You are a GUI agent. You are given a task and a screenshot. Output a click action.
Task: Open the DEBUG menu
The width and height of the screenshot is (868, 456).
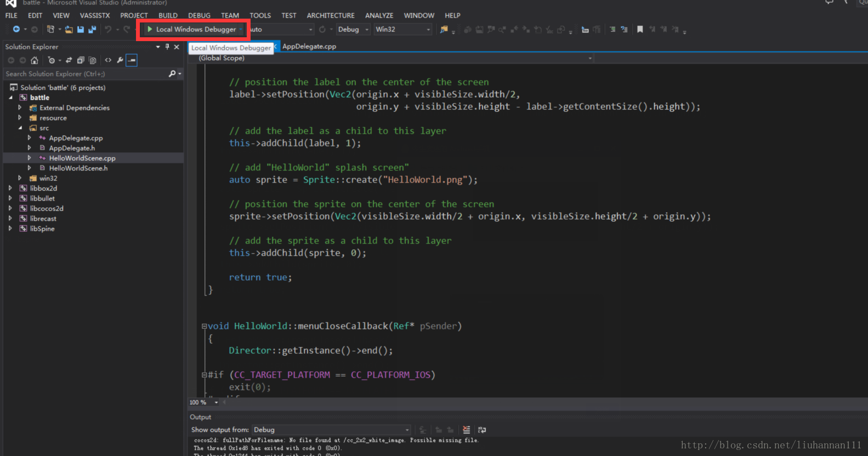point(199,15)
